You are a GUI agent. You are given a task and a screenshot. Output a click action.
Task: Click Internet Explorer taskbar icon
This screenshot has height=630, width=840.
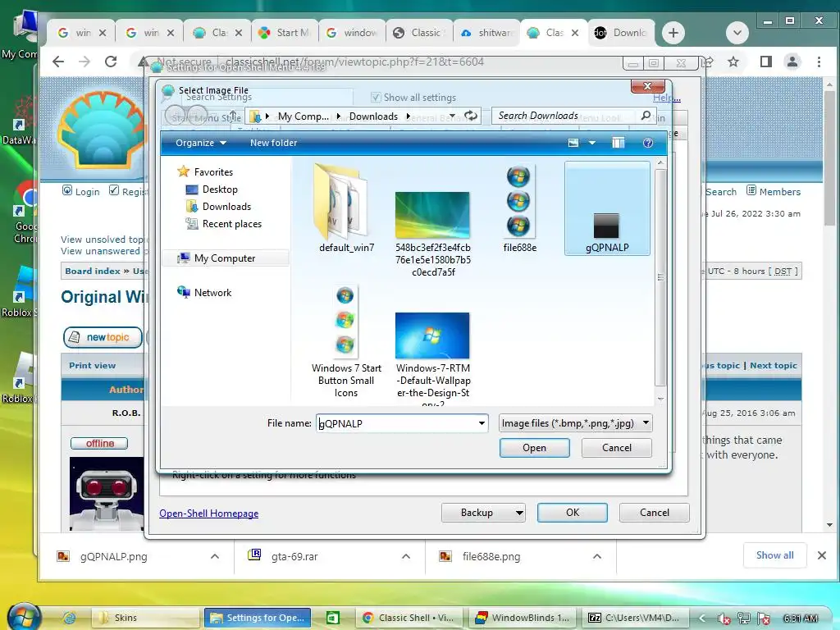click(69, 618)
